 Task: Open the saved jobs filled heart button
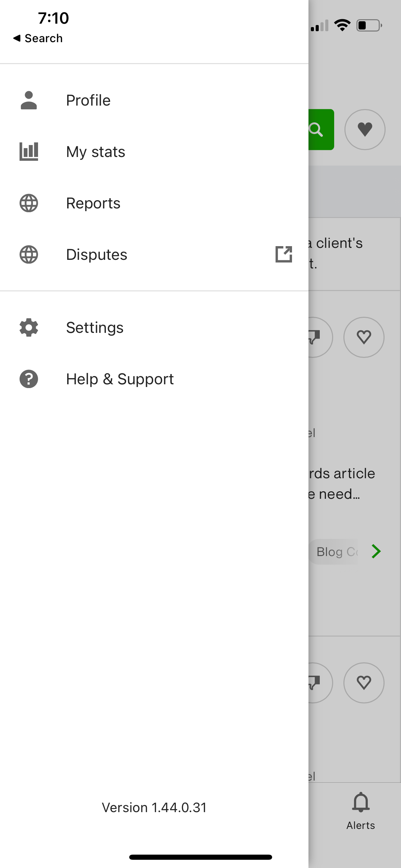coord(365,130)
